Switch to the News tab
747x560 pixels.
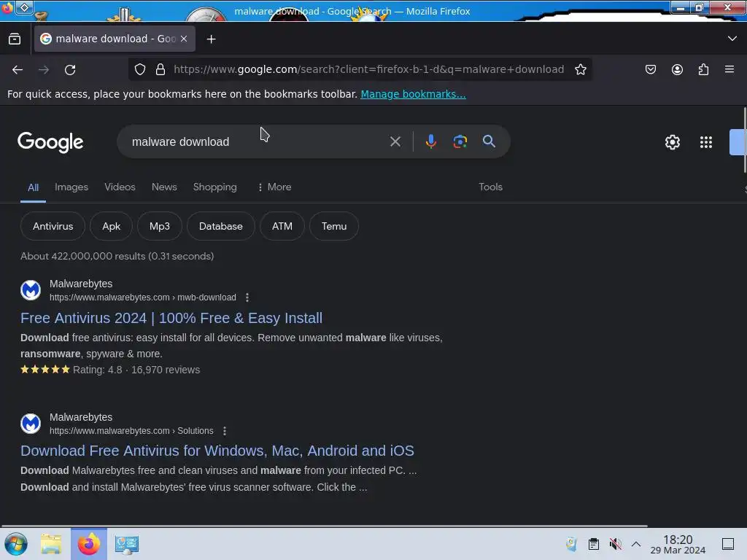click(x=164, y=187)
